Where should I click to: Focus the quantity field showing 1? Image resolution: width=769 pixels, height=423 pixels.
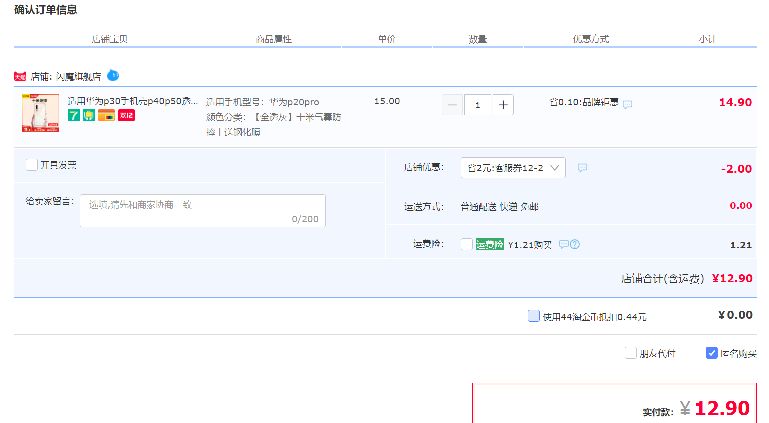pyautogui.click(x=478, y=105)
